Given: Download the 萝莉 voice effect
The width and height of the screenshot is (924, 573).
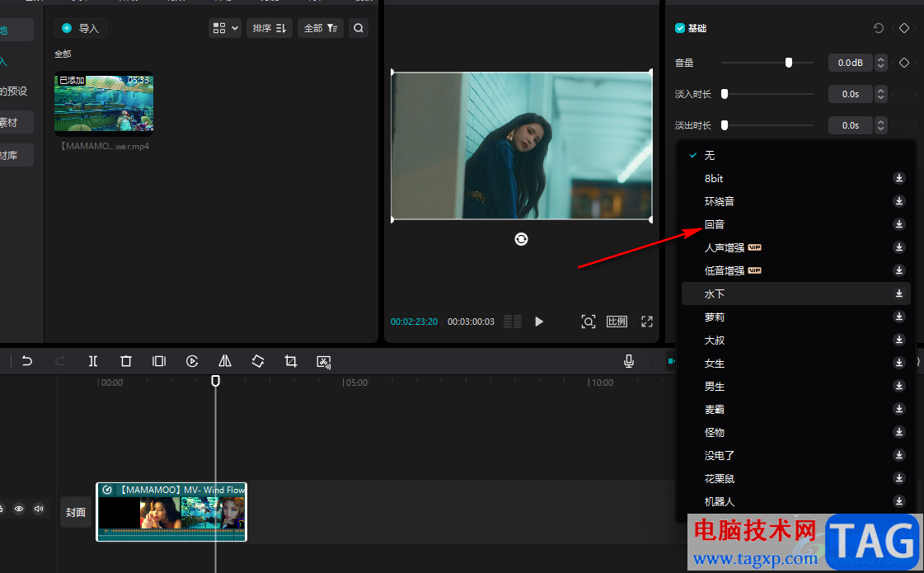Looking at the screenshot, I should tap(898, 317).
